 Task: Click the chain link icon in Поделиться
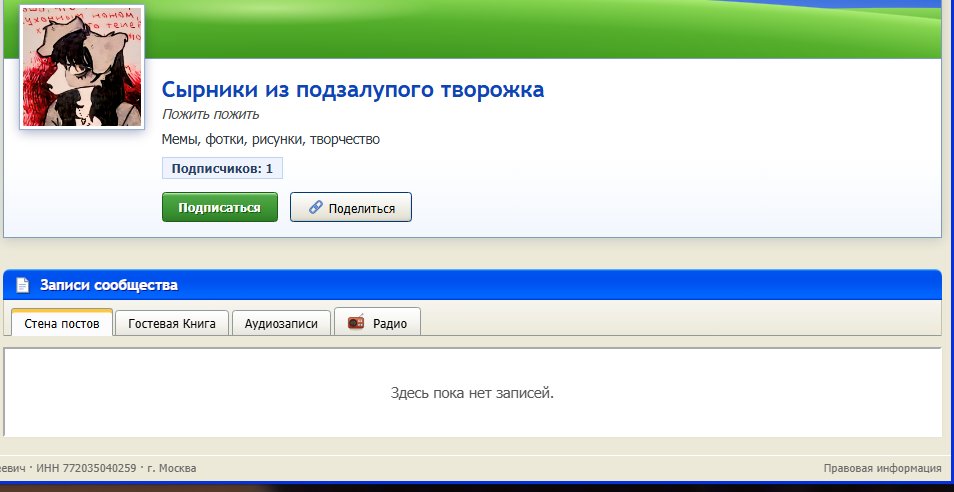click(x=315, y=207)
